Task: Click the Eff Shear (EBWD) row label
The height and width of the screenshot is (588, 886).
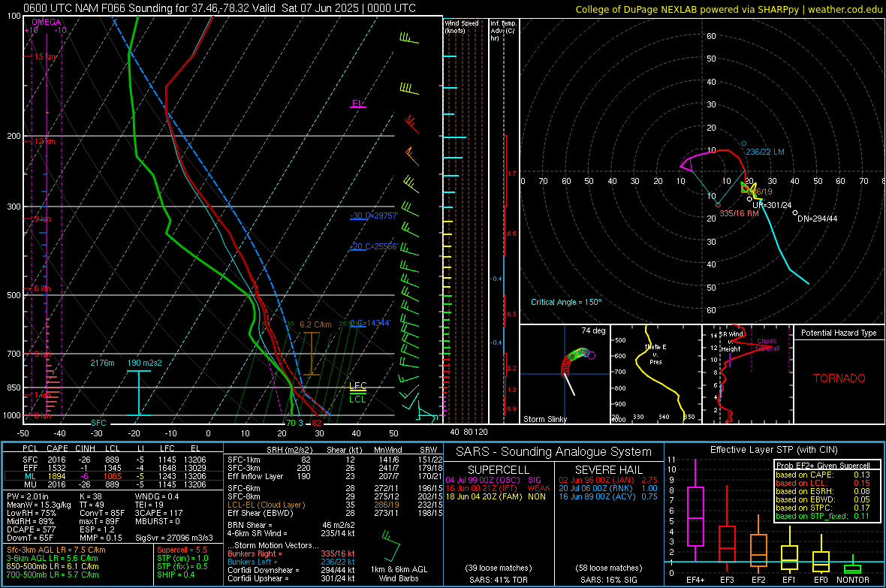Action: [x=261, y=514]
